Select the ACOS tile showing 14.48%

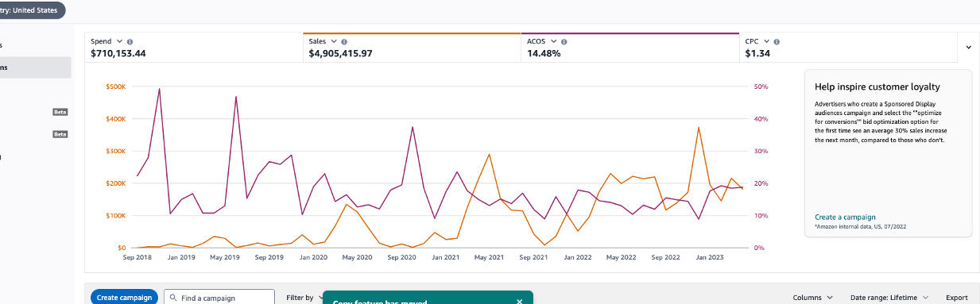tap(630, 48)
